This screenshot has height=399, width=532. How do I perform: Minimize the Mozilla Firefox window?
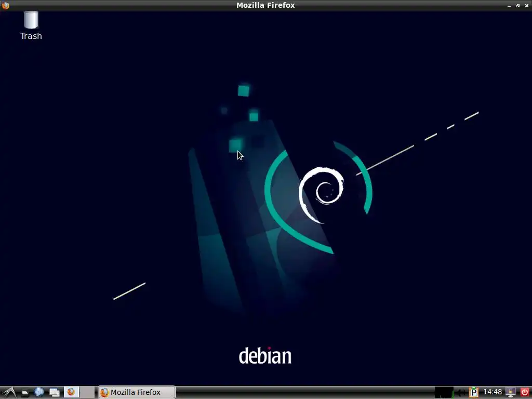(509, 6)
